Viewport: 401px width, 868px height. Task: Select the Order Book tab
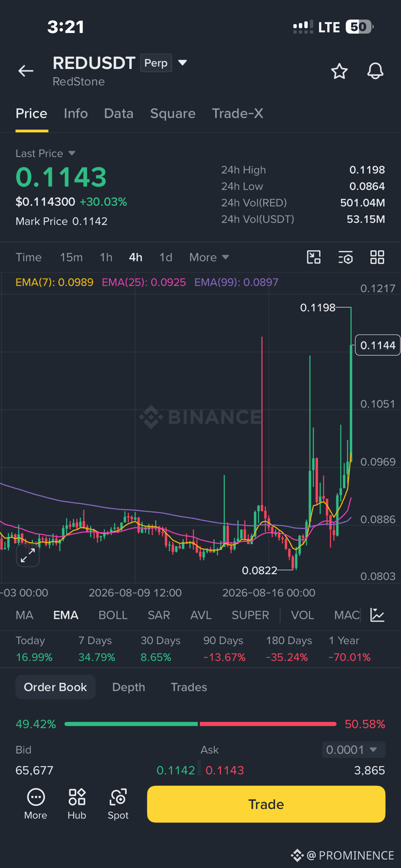(x=55, y=687)
